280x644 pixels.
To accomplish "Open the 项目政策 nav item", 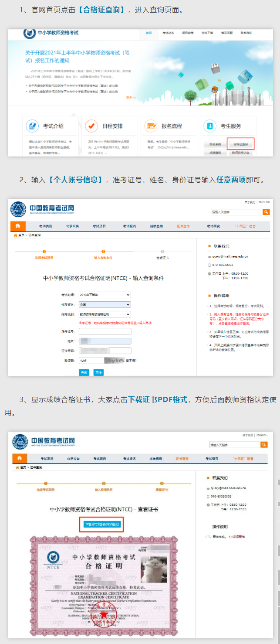I will (188, 33).
